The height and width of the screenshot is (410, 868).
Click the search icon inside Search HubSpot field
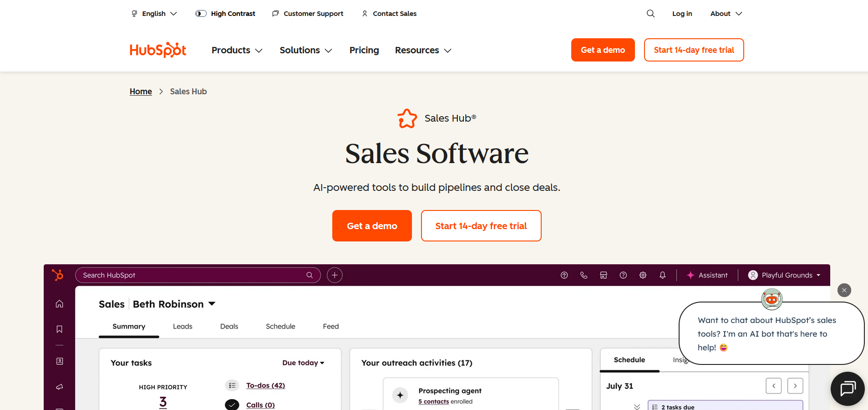(310, 275)
